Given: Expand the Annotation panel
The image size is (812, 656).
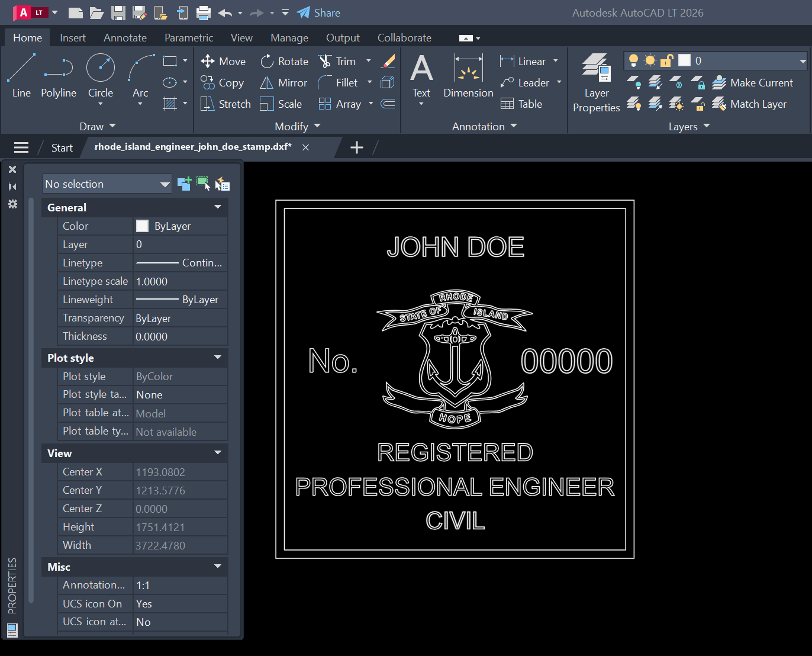Looking at the screenshot, I should coord(485,126).
